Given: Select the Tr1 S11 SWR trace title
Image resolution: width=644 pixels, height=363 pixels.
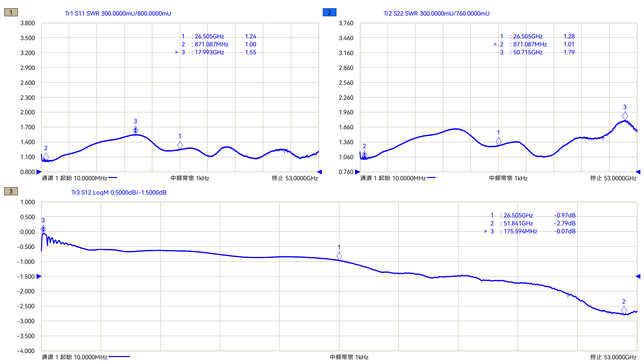Looking at the screenshot, I should pos(118,14).
